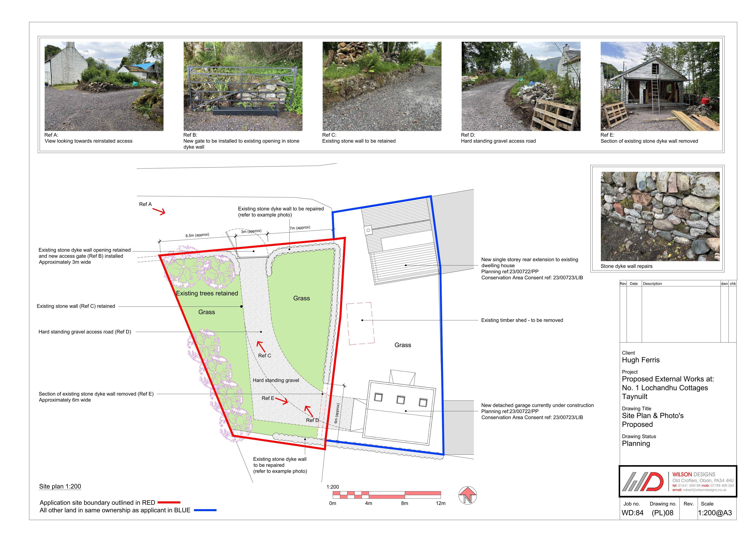Select 'Old Crofters, Oban, PA34 4HU' address
The image size is (756, 535).
pyautogui.click(x=703, y=481)
